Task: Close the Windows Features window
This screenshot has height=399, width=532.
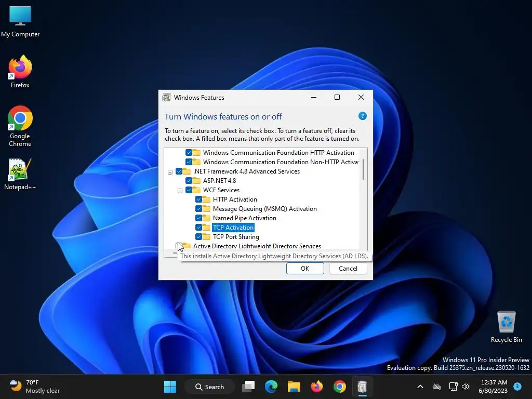Action: tap(361, 97)
